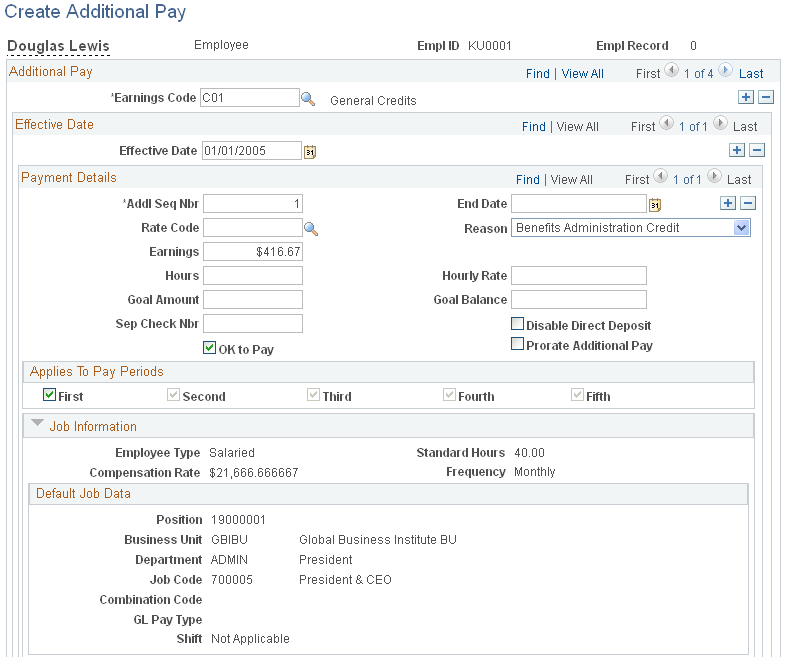Image resolution: width=786 pixels, height=657 pixels.
Task: Toggle Second pay period checkbox
Action: pos(173,394)
